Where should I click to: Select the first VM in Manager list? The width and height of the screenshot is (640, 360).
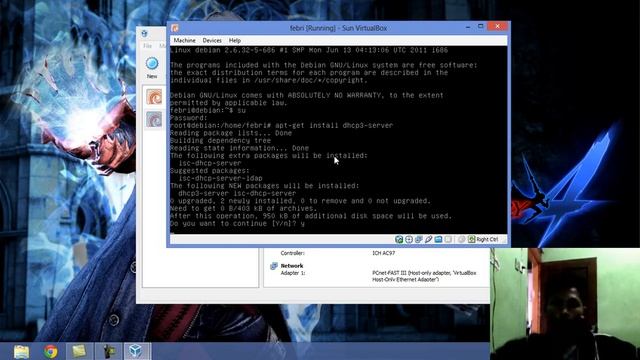(x=154, y=97)
